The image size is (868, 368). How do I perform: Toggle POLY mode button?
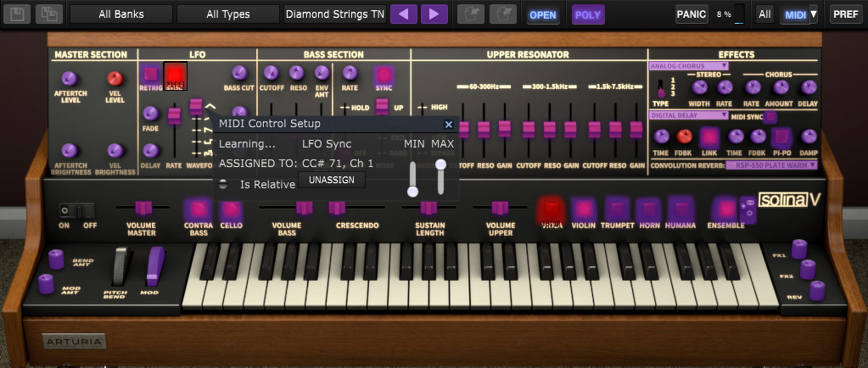[588, 15]
